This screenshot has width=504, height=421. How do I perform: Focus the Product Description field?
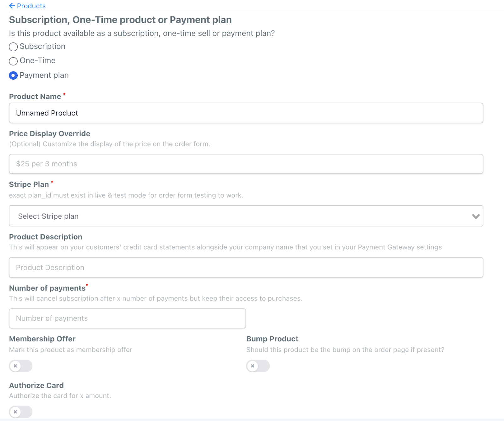[x=246, y=267]
